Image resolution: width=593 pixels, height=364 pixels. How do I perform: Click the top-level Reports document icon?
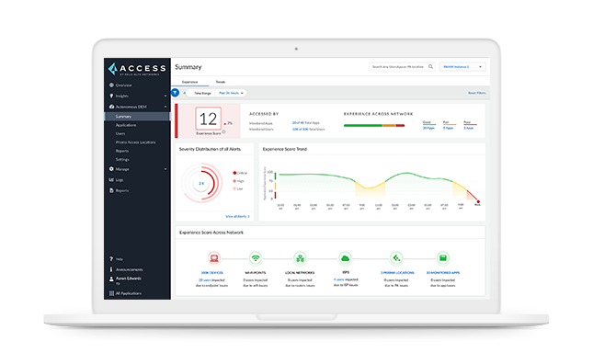[111, 190]
